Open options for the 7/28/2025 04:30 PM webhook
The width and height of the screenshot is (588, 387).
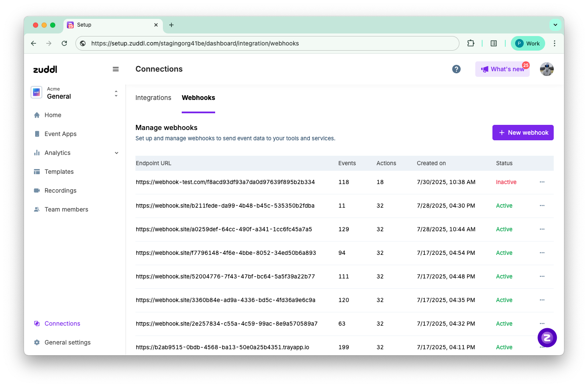click(x=542, y=206)
